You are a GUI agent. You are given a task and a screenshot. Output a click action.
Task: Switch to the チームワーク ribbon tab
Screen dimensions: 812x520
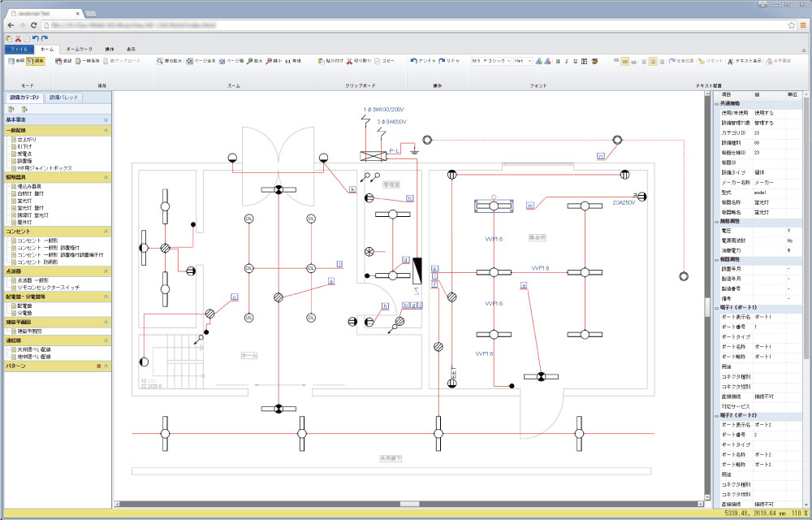pyautogui.click(x=79, y=49)
